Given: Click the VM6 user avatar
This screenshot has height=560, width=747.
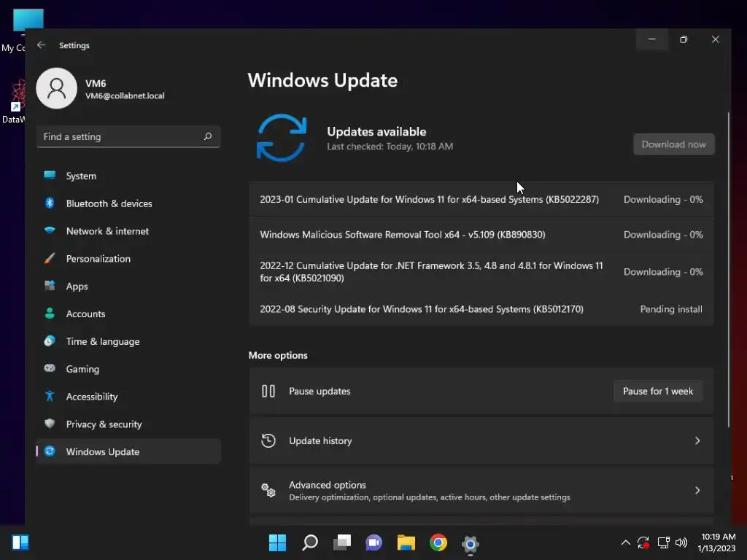Looking at the screenshot, I should click(56, 88).
